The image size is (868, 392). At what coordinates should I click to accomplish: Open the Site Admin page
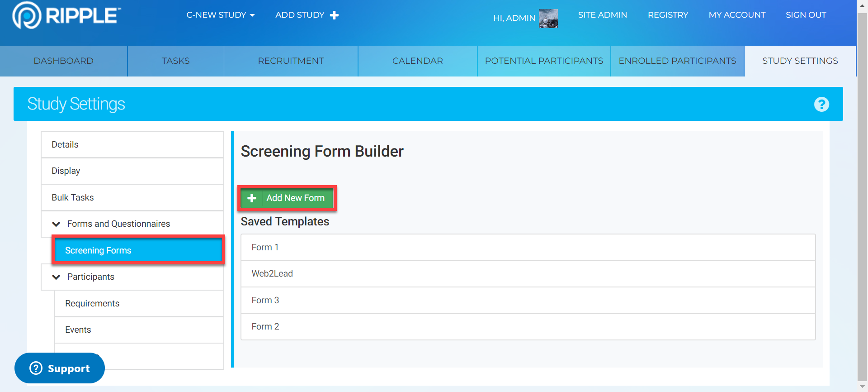[602, 15]
